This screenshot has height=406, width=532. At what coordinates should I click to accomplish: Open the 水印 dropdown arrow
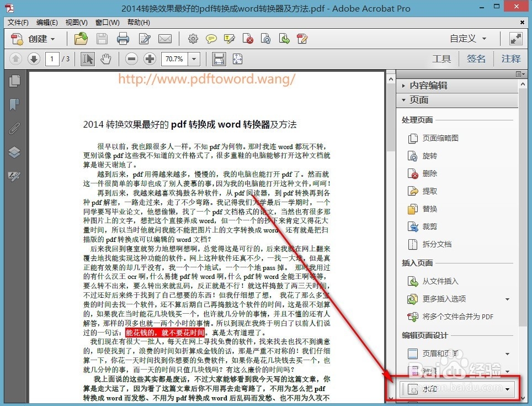[508, 389]
